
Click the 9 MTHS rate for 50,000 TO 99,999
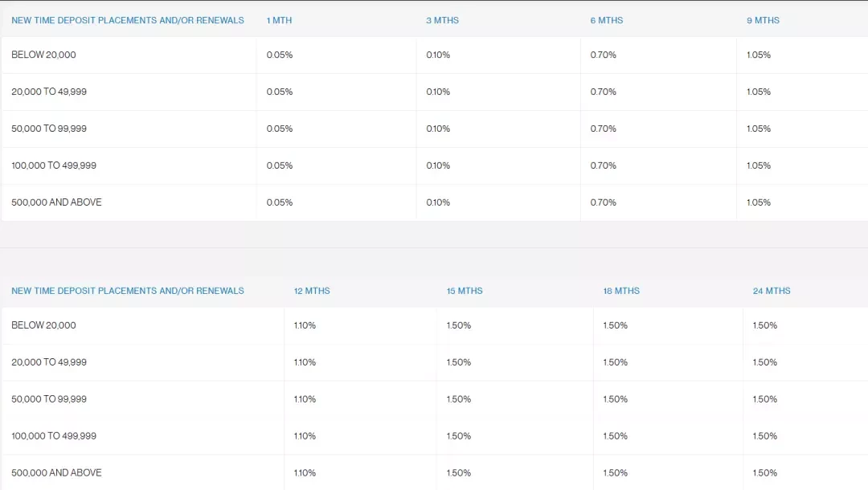click(759, 129)
